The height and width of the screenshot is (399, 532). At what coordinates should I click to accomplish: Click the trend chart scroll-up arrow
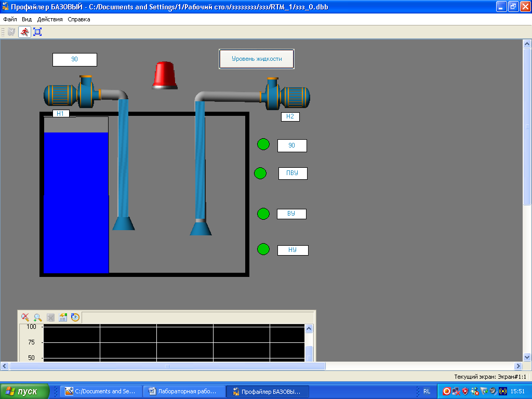[309, 328]
